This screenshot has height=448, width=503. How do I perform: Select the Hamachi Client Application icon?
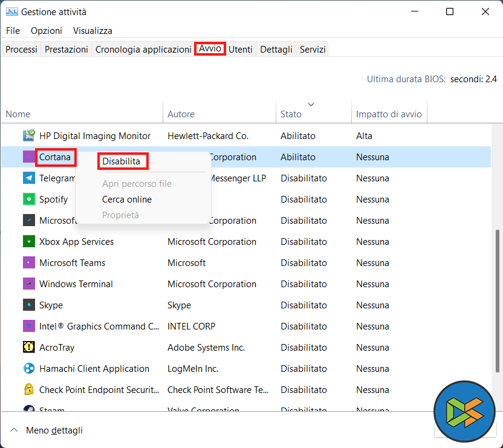(x=28, y=369)
